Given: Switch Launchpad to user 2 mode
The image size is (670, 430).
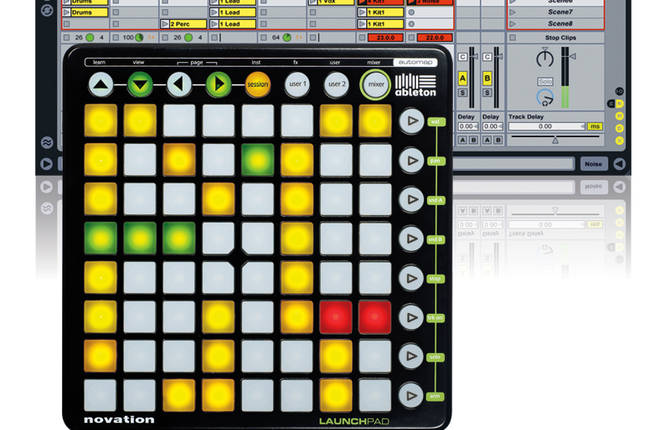Looking at the screenshot, I should click(336, 84).
